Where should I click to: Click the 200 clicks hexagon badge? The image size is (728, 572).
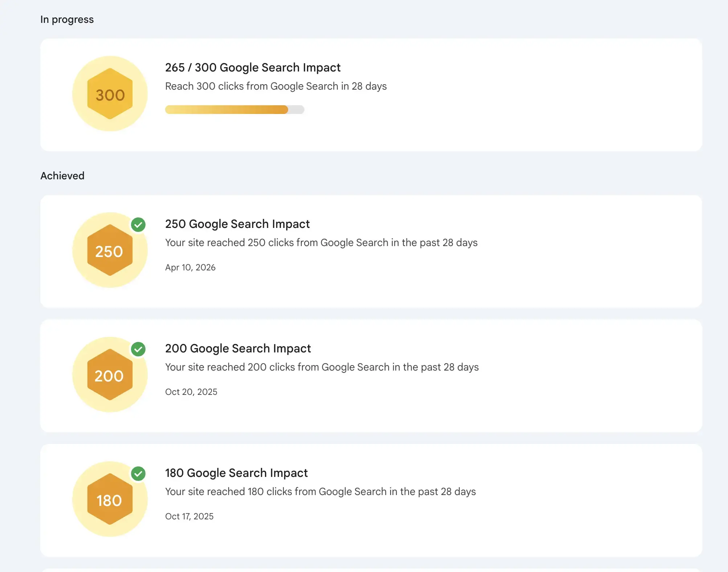click(x=110, y=375)
